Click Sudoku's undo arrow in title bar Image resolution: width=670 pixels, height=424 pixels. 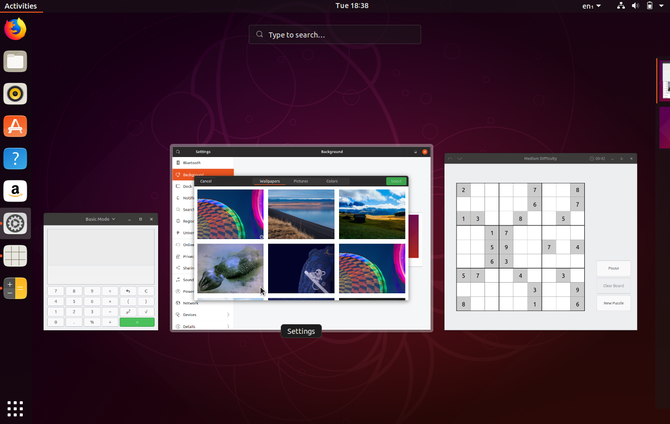(450, 159)
